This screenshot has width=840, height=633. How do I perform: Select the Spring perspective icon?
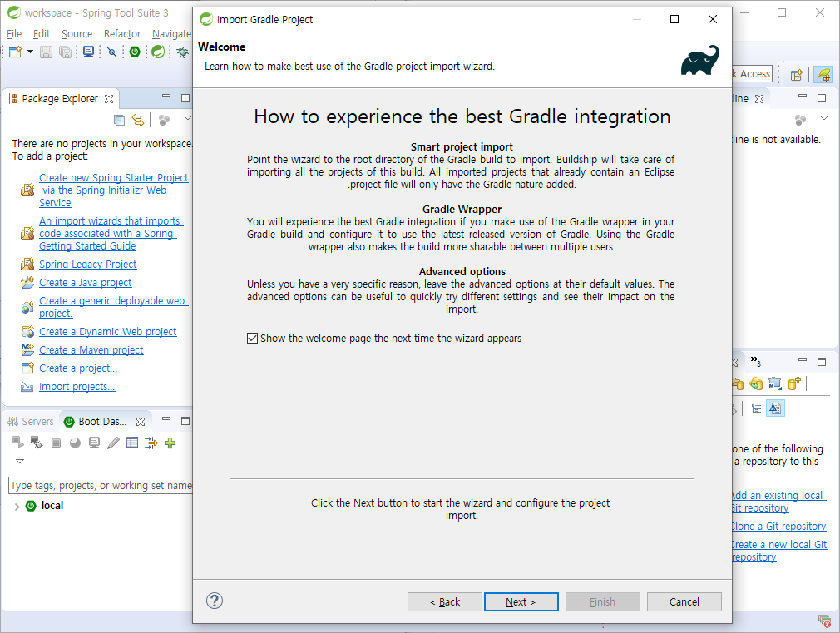[823, 75]
